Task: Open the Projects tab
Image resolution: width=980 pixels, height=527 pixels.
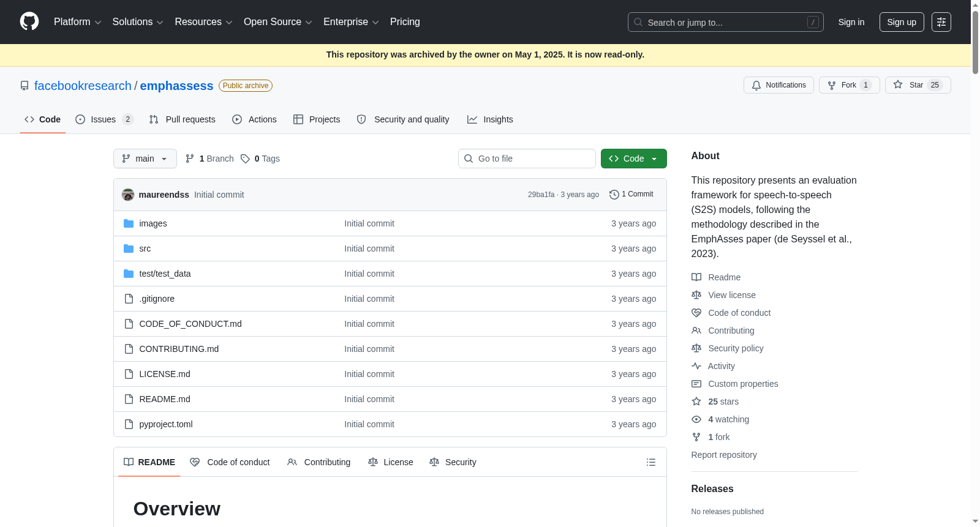Action: (x=317, y=119)
